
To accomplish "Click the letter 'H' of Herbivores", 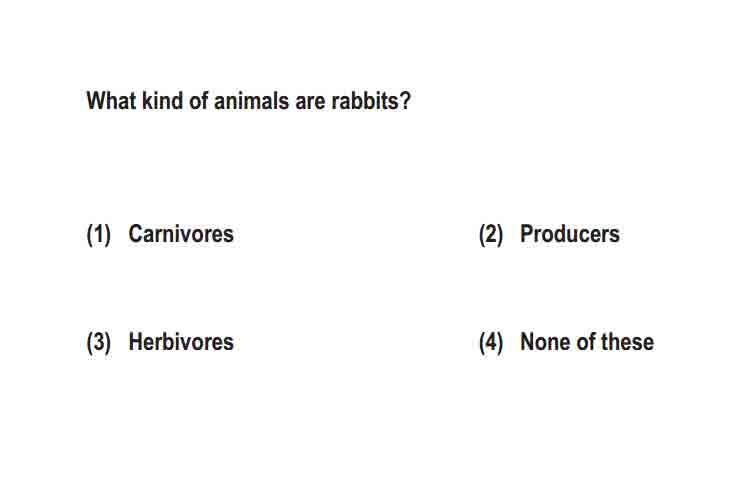I will coord(136,342).
